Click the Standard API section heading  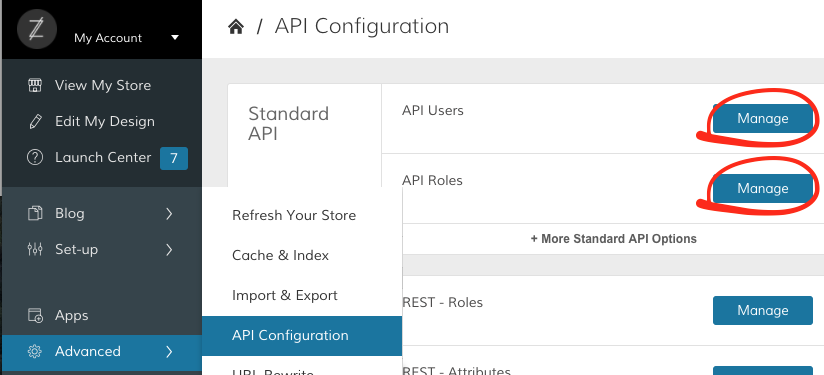[x=289, y=123]
